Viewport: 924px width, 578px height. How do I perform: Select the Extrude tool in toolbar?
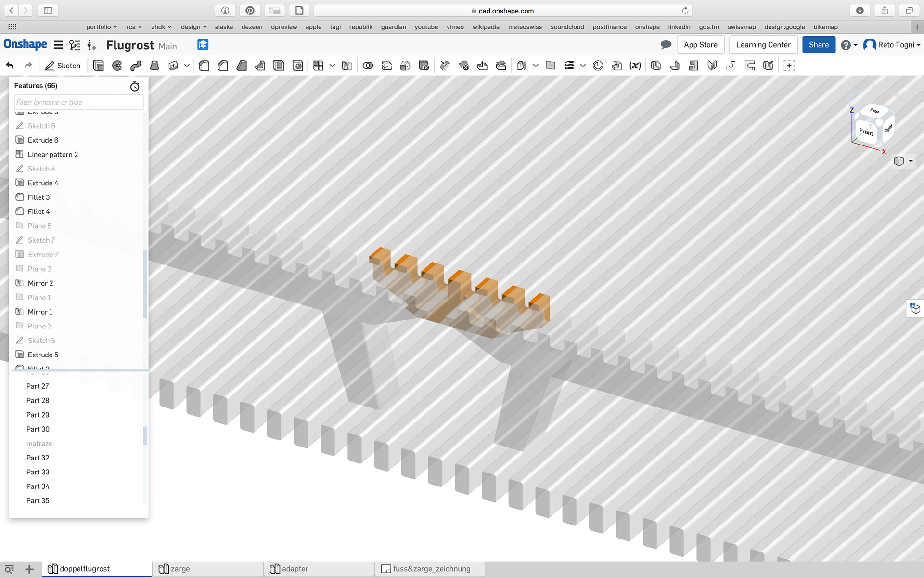pos(98,66)
